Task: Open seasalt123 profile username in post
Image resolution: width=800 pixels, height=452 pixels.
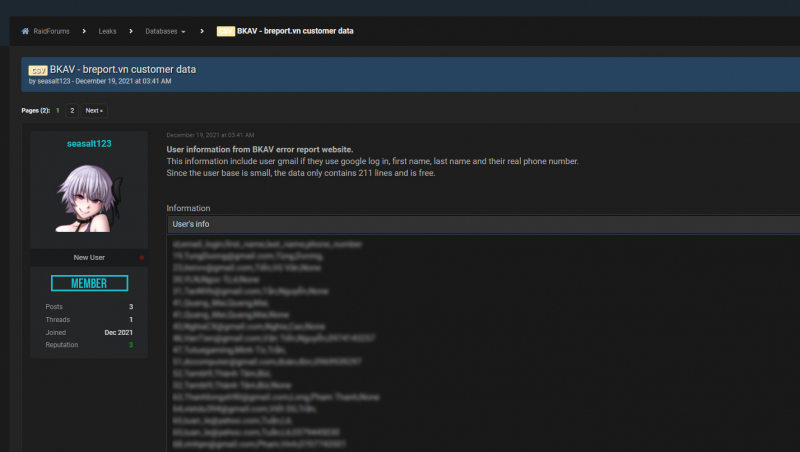Action: click(89, 144)
